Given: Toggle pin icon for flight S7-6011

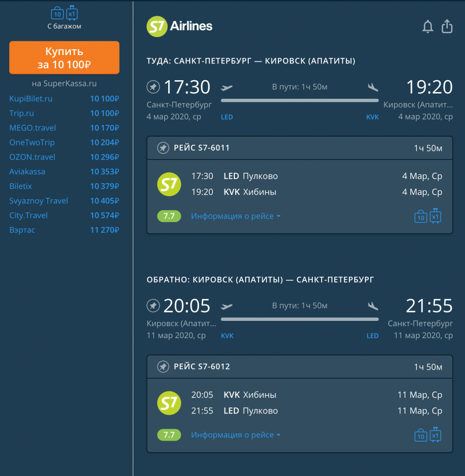Looking at the screenshot, I should point(163,148).
